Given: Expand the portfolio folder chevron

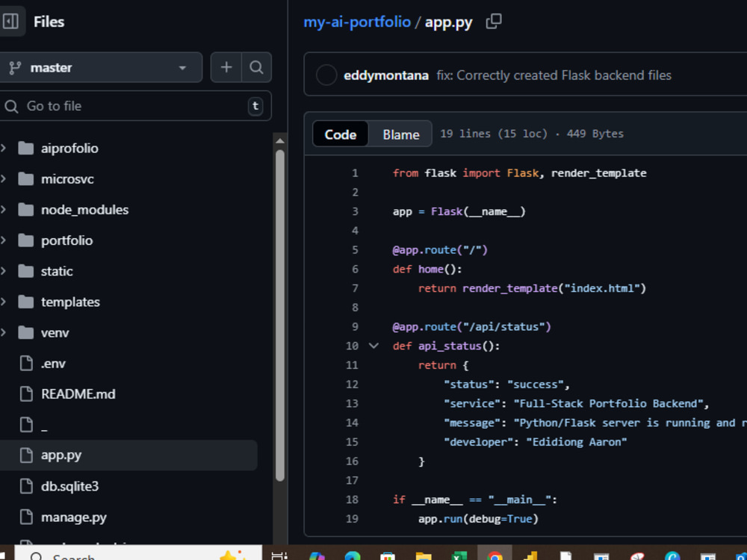Looking at the screenshot, I should 3,240.
